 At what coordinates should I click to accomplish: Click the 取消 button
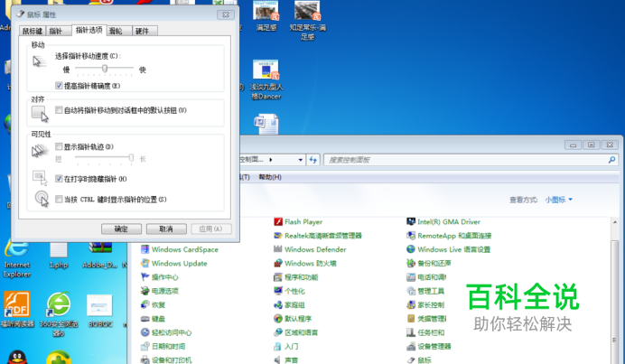[166, 229]
